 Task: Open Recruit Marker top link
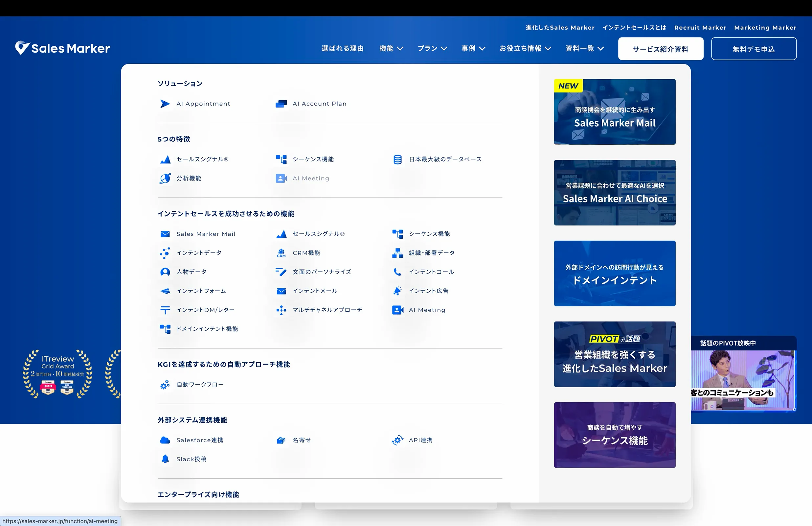[x=700, y=28]
